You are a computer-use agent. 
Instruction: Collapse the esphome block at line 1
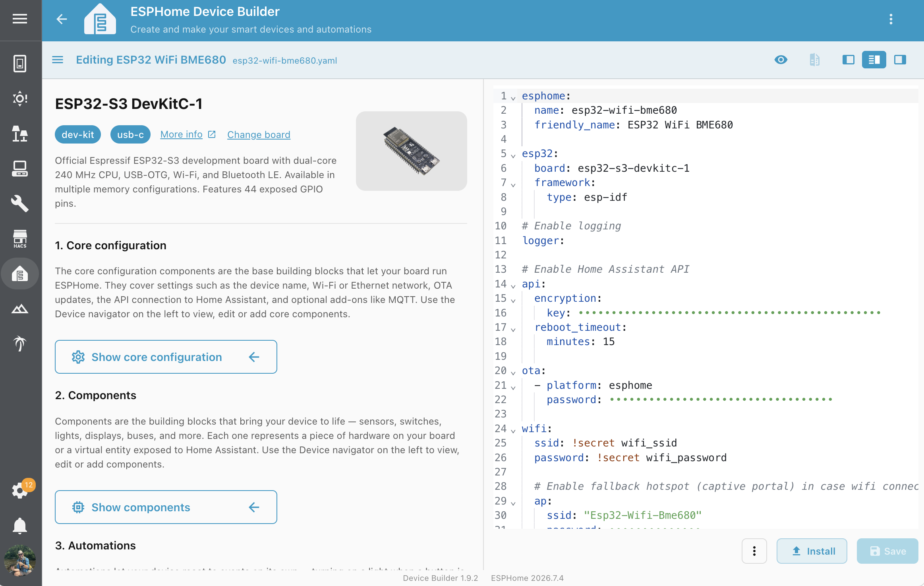[x=513, y=97]
